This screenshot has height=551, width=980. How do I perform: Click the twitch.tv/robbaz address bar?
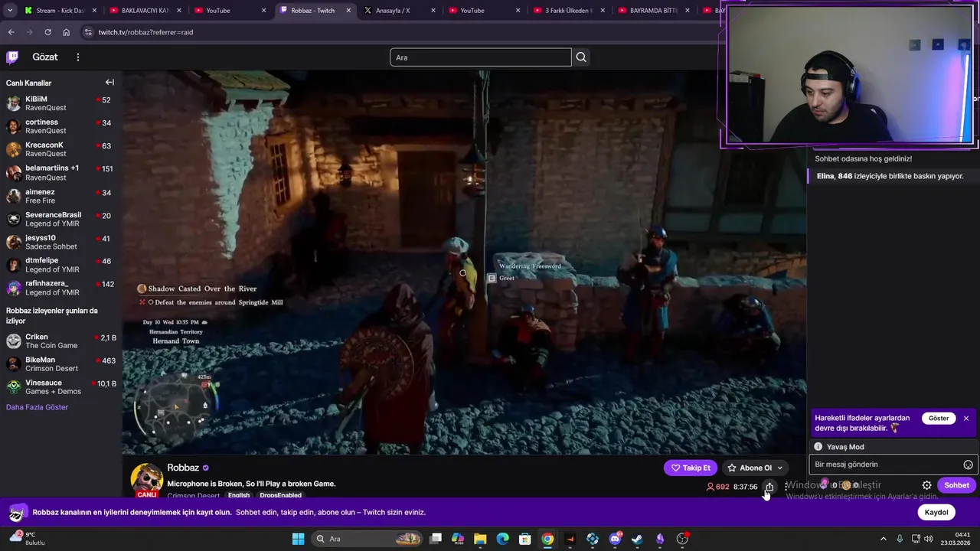[145, 32]
